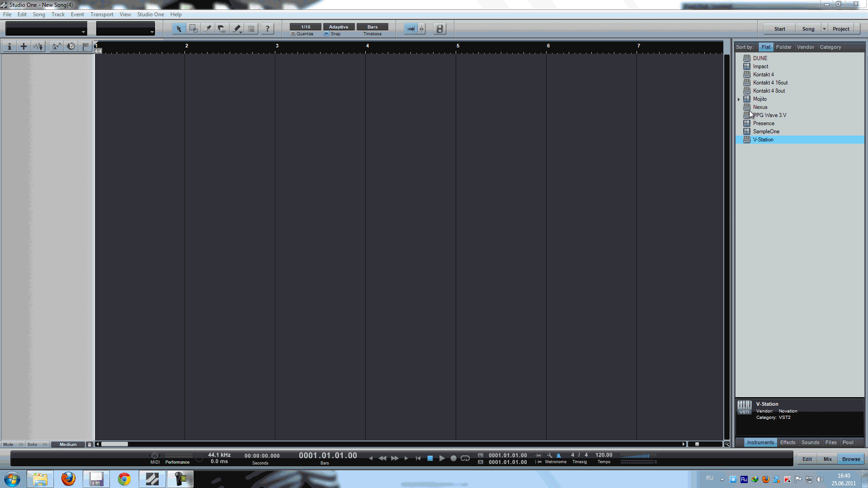Screen dimensions: 868x488
Task: Select the Range tool
Action: [193, 29]
